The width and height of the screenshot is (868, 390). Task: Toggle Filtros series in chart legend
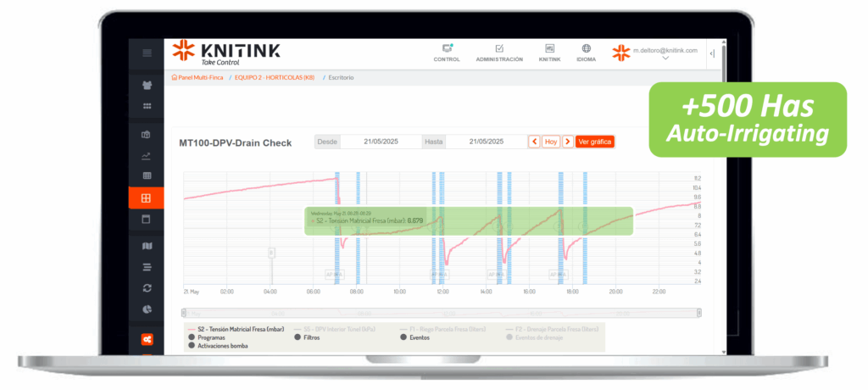click(x=298, y=337)
